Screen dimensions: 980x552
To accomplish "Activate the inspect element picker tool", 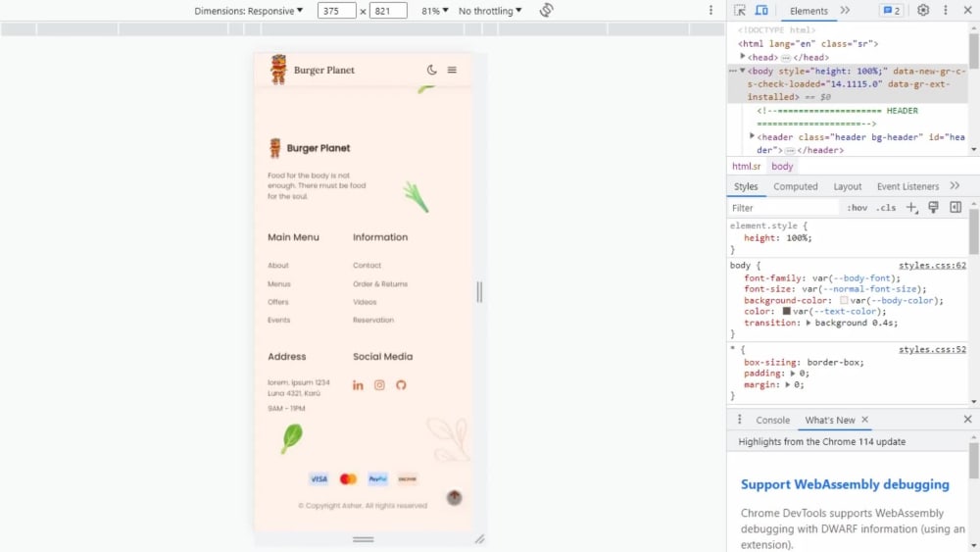I will click(x=740, y=10).
